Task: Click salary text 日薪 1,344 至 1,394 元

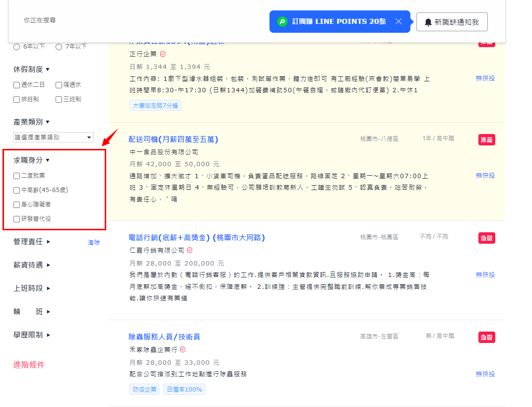Action: click(170, 67)
